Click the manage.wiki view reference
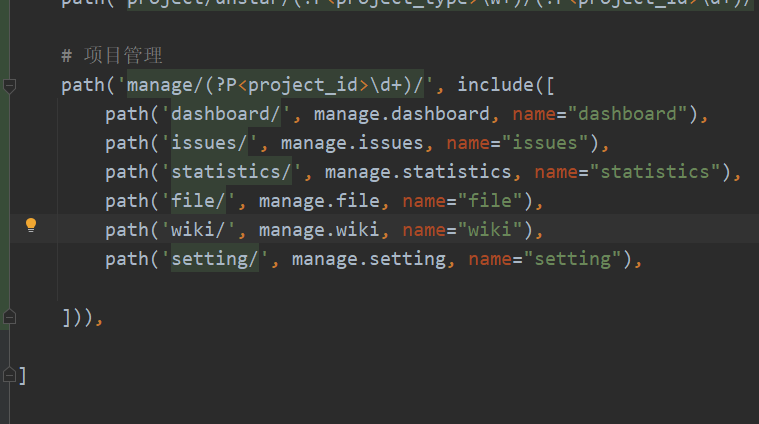Image resolution: width=759 pixels, height=424 pixels. 319,229
